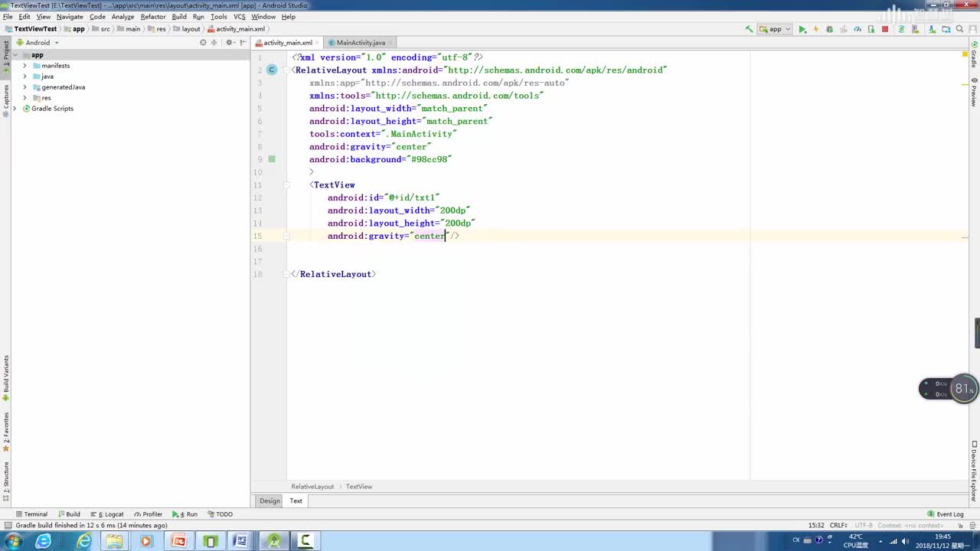This screenshot has height=551, width=980.
Task: Expand Gradle Scripts node
Action: pos(15,109)
